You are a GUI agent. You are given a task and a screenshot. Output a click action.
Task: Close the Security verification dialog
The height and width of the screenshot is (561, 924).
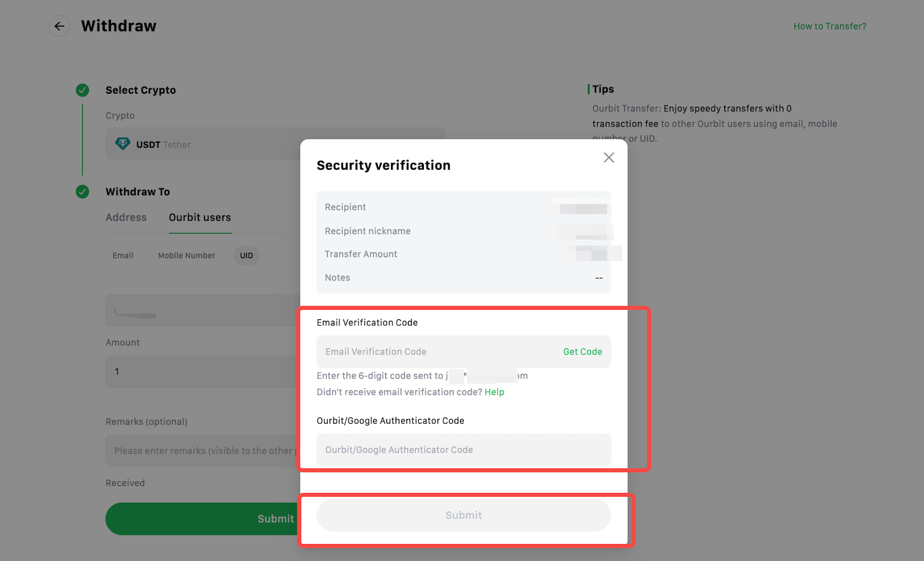pyautogui.click(x=609, y=157)
